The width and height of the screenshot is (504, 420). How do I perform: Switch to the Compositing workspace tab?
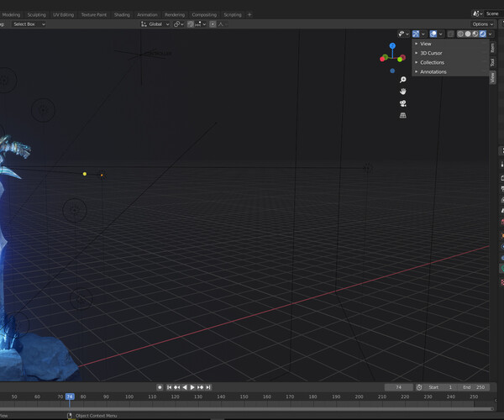pos(204,15)
